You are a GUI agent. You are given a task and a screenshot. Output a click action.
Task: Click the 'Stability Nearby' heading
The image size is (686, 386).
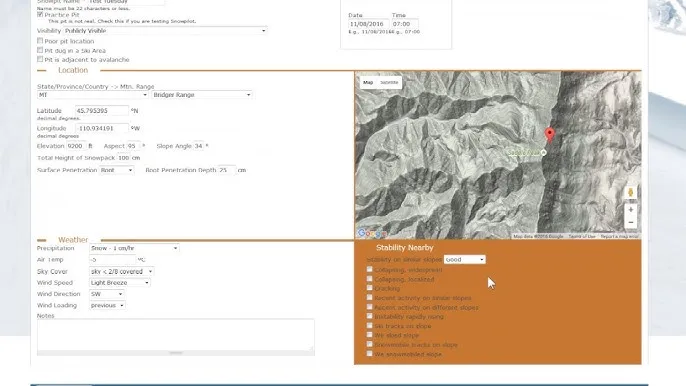pos(405,248)
